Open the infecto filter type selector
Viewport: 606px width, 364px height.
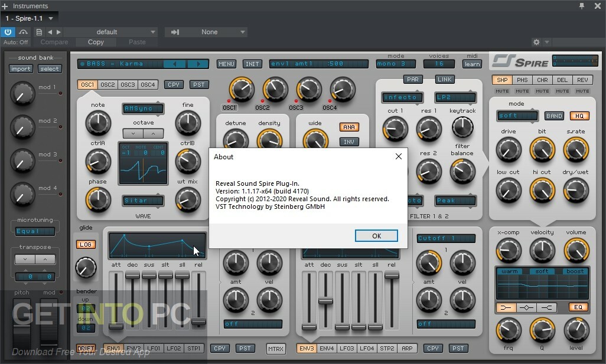pos(402,97)
